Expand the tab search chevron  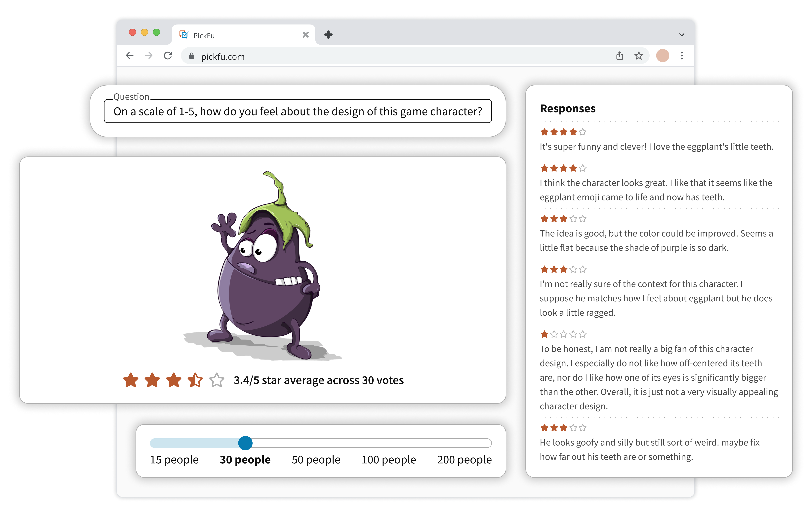coord(681,35)
